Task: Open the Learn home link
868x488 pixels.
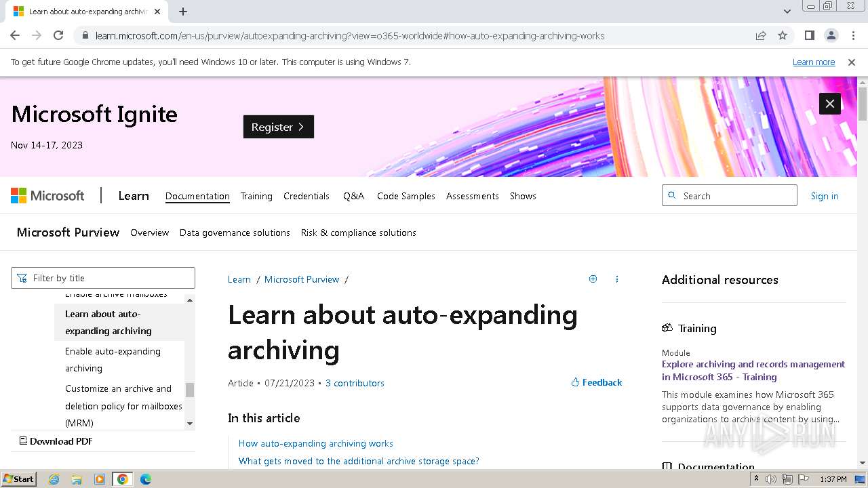Action: point(134,196)
